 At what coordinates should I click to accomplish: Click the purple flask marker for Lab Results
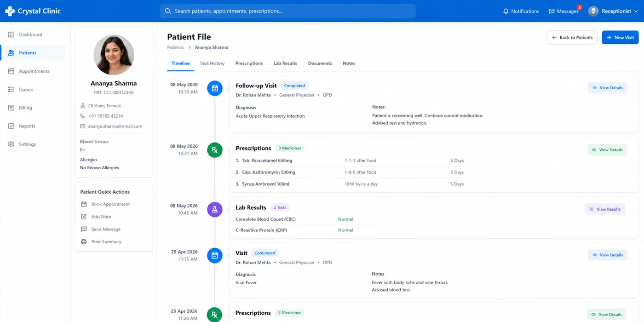[x=215, y=209]
